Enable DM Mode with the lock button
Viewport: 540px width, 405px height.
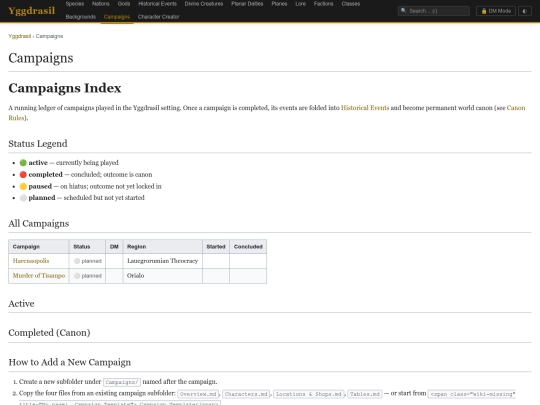496,11
